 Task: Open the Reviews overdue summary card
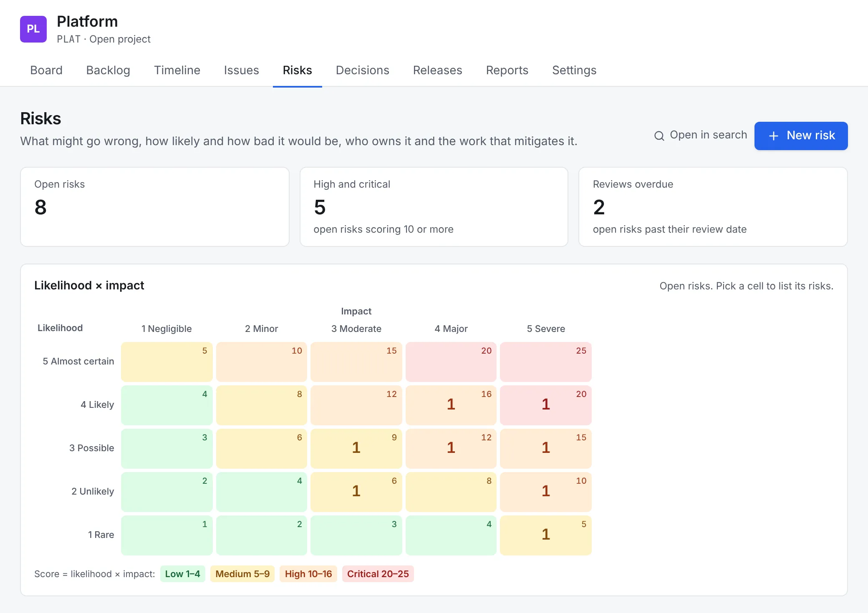(713, 207)
